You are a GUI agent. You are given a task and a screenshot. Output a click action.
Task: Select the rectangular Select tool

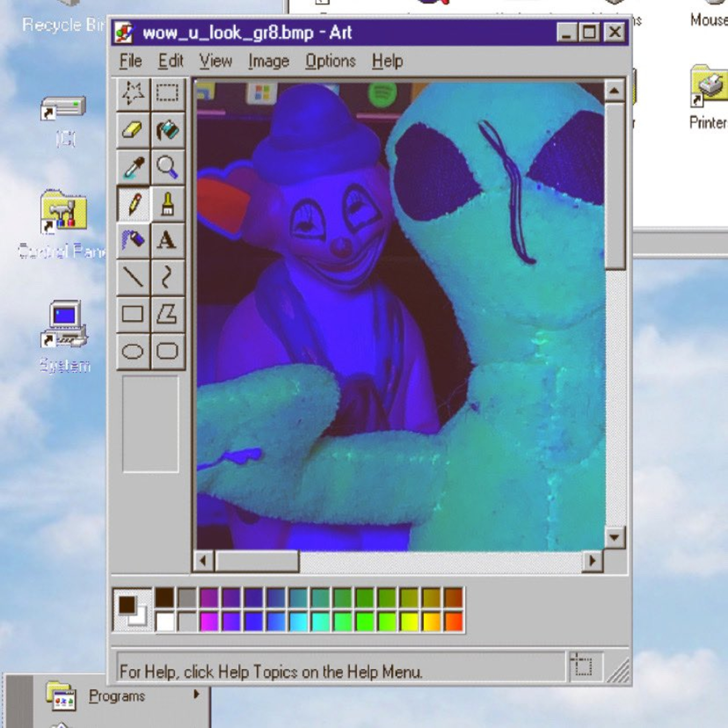click(x=167, y=93)
